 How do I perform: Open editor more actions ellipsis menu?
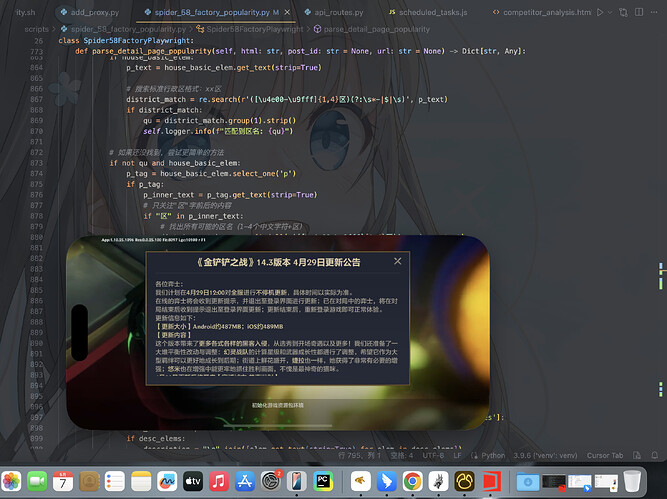[654, 12]
